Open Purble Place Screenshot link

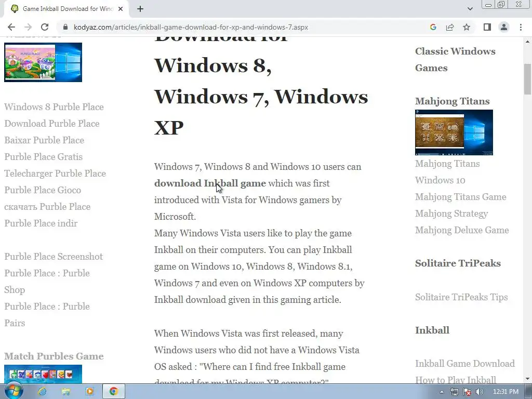click(x=54, y=257)
